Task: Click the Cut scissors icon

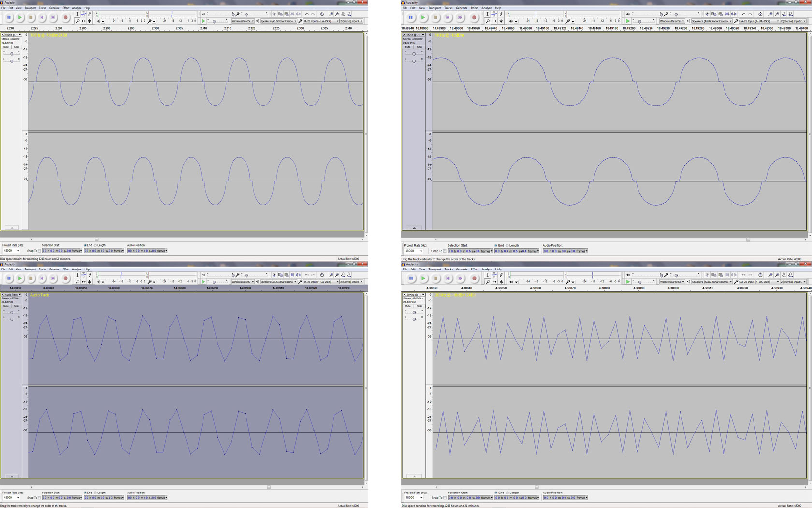Action: 274,14
